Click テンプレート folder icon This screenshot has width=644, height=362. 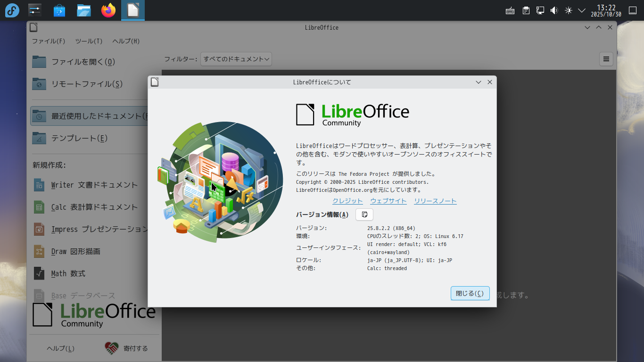coord(39,138)
